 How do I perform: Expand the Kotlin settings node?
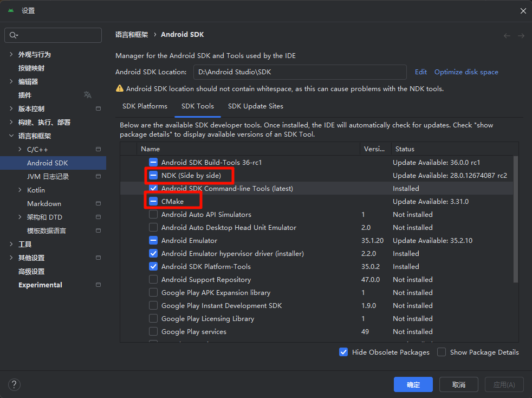click(21, 190)
